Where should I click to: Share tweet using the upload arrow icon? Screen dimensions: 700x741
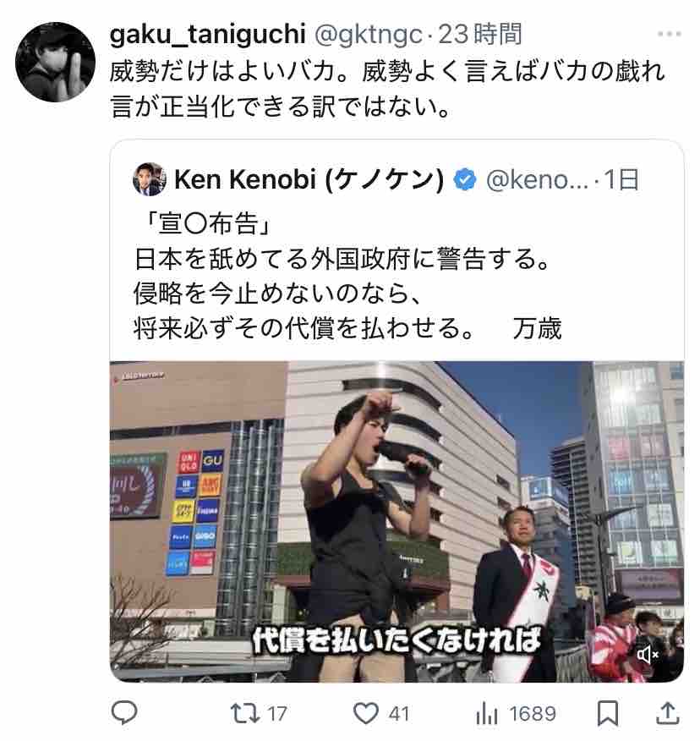pyautogui.click(x=668, y=713)
